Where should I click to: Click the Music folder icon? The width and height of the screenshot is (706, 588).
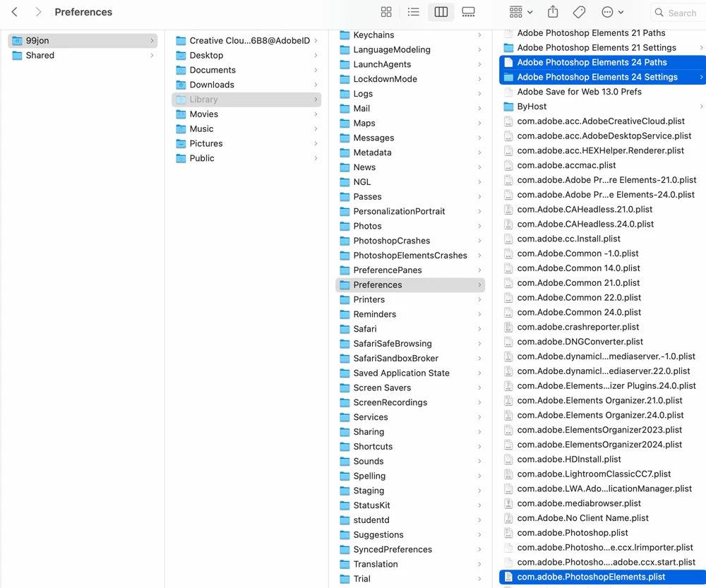point(181,128)
